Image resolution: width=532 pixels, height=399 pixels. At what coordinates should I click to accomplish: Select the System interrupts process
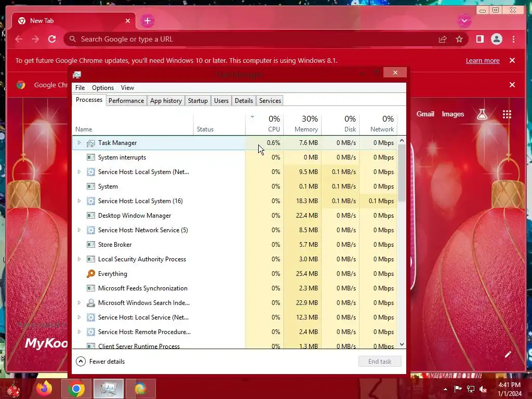(x=235, y=157)
